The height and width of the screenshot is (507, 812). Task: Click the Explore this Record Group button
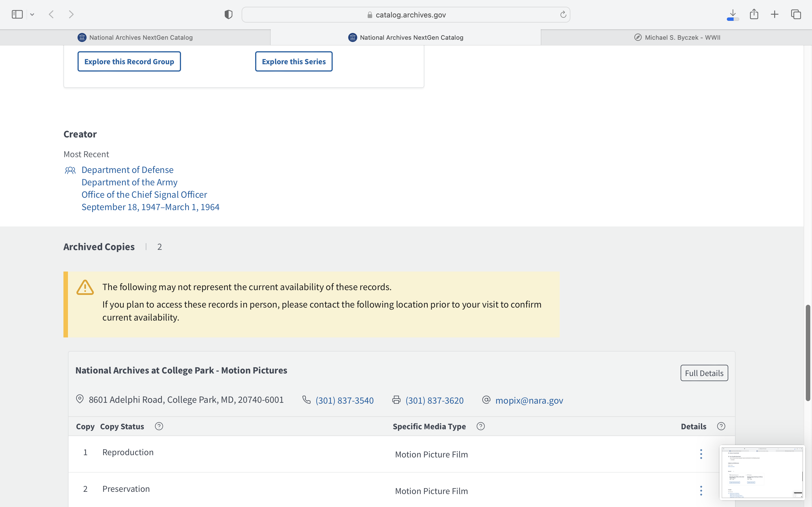(x=129, y=61)
